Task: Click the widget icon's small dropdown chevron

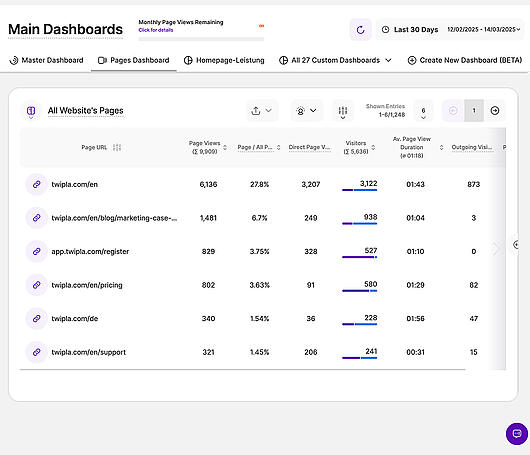Action: (31, 118)
